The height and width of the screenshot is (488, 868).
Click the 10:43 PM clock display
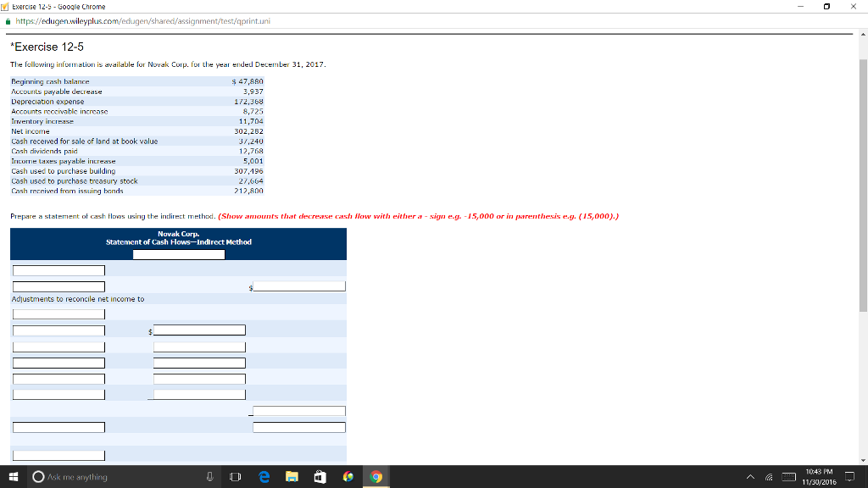click(818, 476)
